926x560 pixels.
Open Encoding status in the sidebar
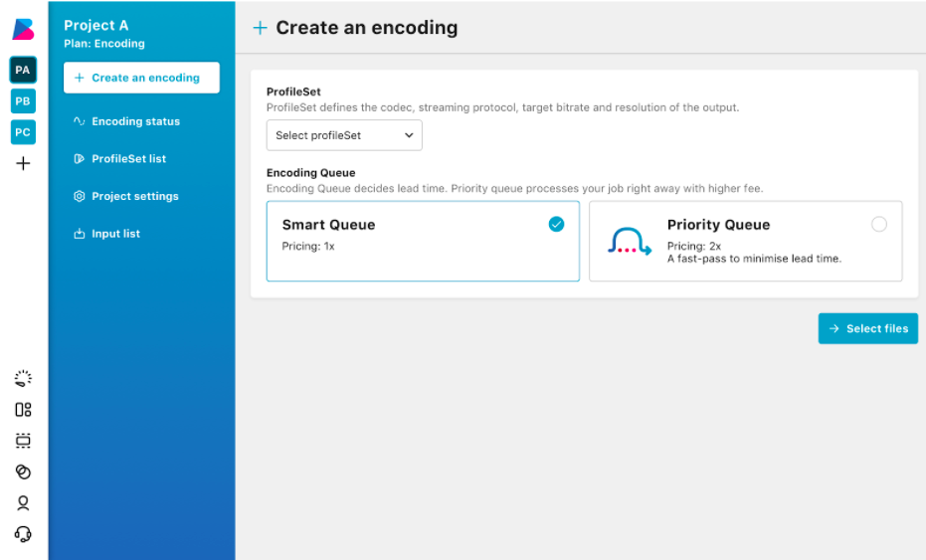pos(135,121)
